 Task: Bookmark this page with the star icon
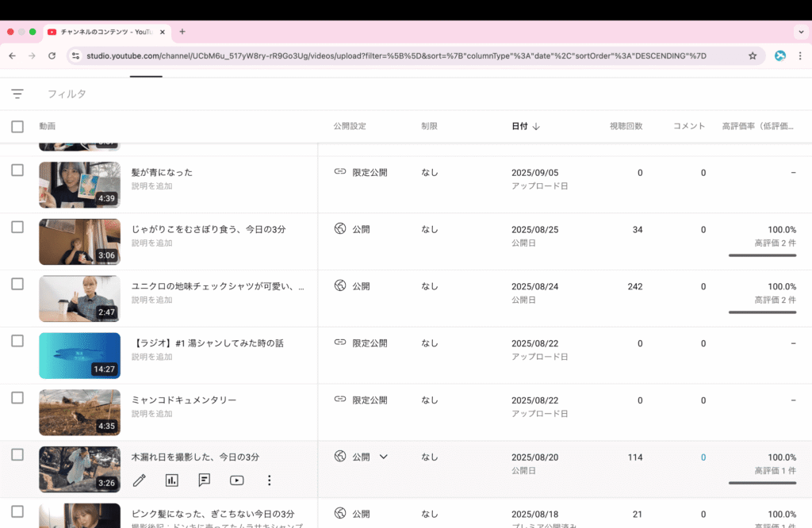(x=753, y=55)
